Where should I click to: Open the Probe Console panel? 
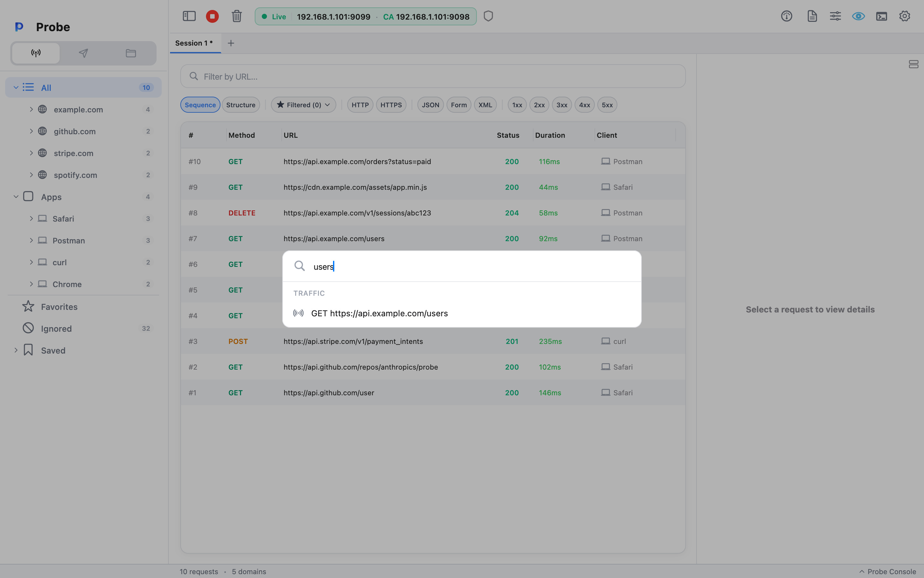[x=887, y=571]
